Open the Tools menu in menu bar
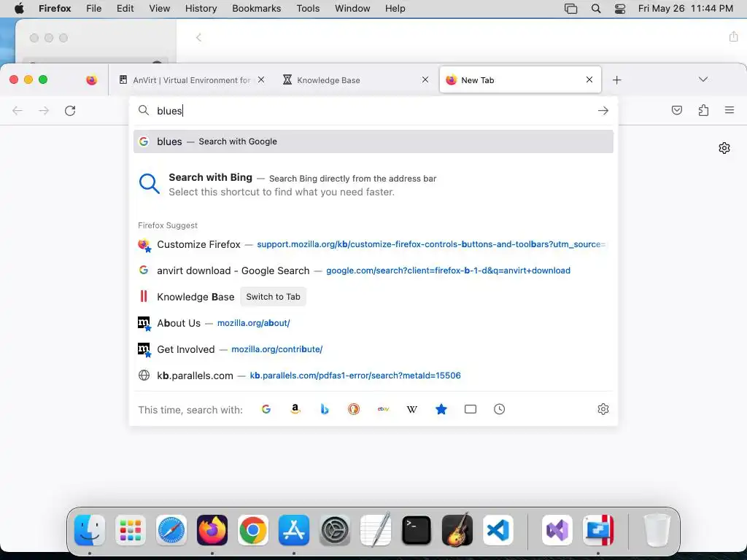 tap(308, 9)
